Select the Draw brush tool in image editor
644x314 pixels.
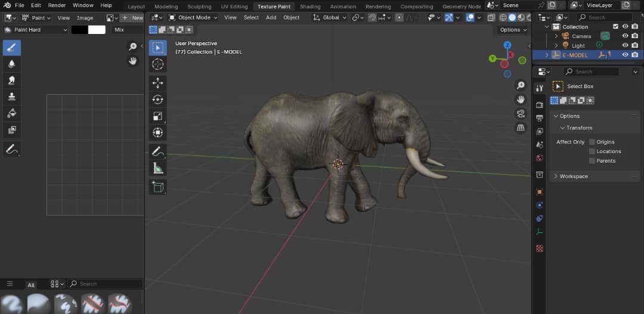coord(12,48)
